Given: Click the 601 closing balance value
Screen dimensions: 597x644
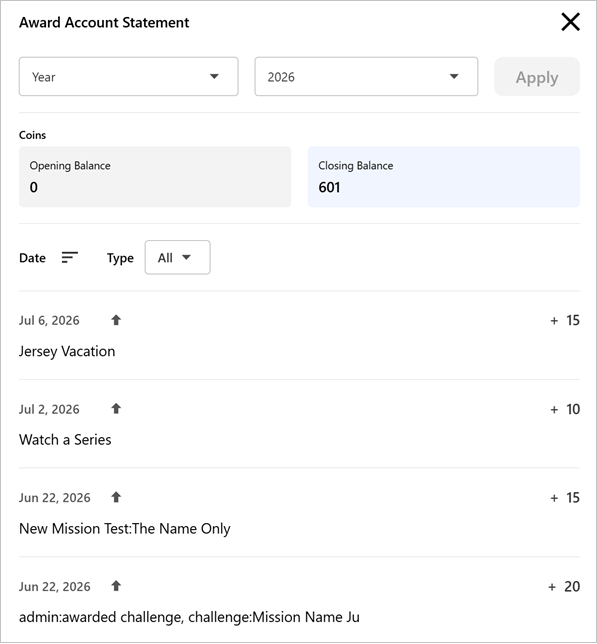Looking at the screenshot, I should point(329,188).
